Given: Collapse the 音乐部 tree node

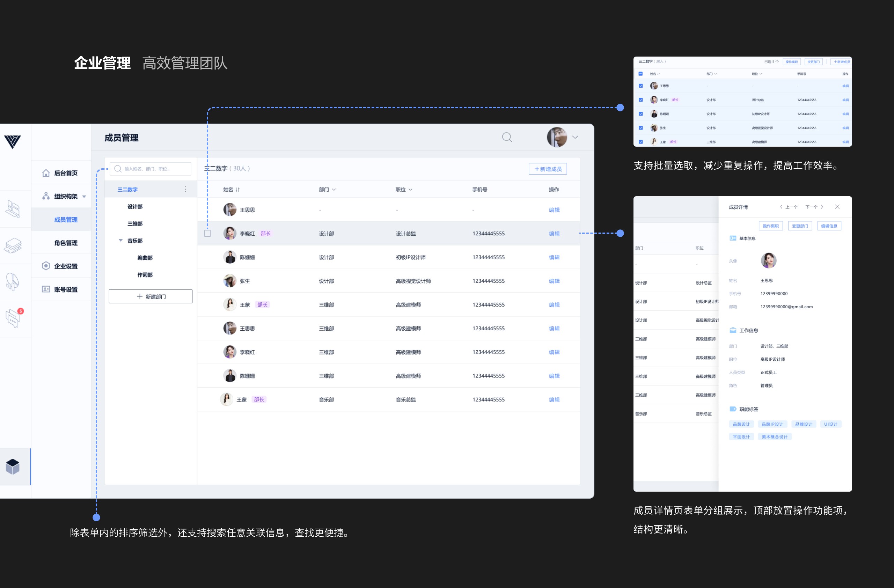Looking at the screenshot, I should pyautogui.click(x=120, y=240).
